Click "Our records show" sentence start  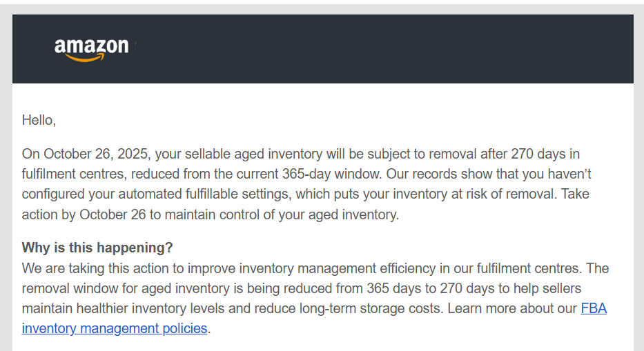(406, 174)
